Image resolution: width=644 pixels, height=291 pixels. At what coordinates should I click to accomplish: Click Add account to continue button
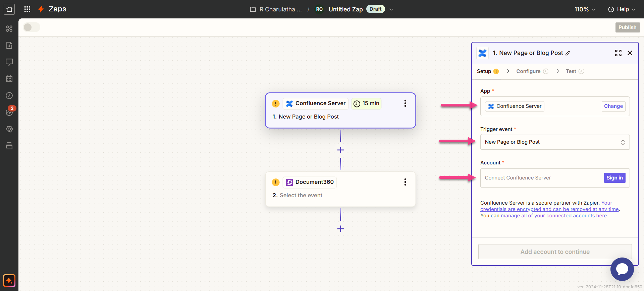tap(555, 251)
